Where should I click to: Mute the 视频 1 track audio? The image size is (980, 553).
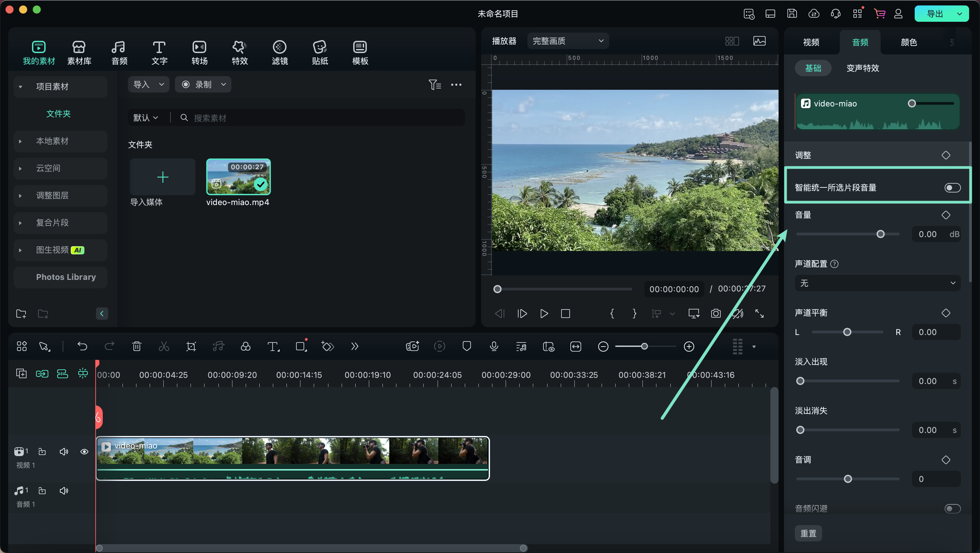click(64, 451)
